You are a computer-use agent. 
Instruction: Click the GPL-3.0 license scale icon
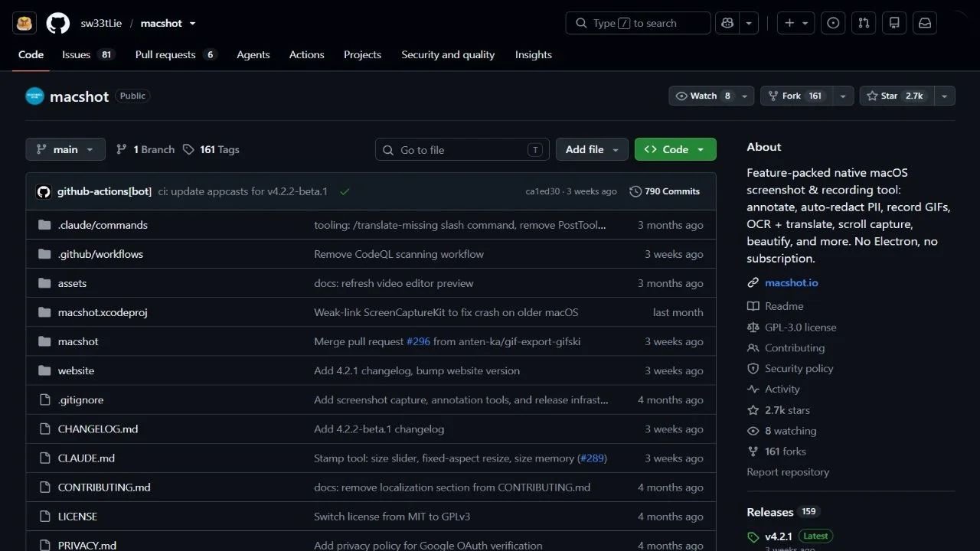point(753,328)
